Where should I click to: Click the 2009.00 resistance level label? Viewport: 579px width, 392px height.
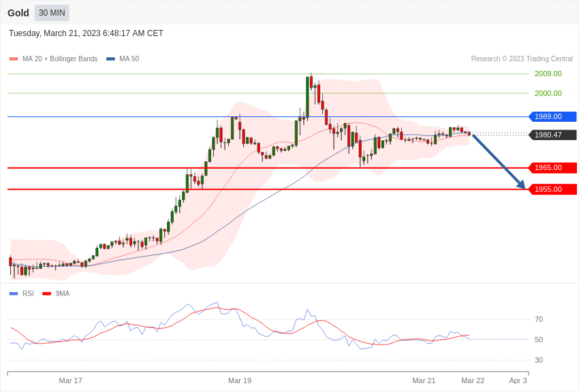coord(548,73)
